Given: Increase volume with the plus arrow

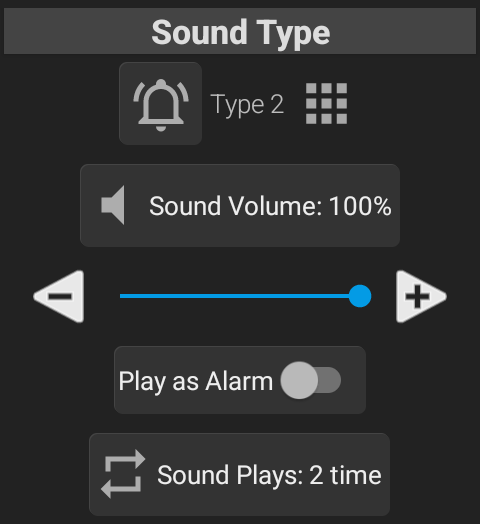Looking at the screenshot, I should [421, 296].
